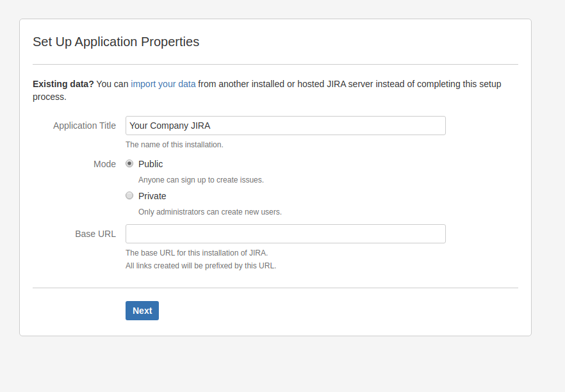The height and width of the screenshot is (392, 565).
Task: Click 'The base URL for this installation' hint
Action: coord(197,253)
